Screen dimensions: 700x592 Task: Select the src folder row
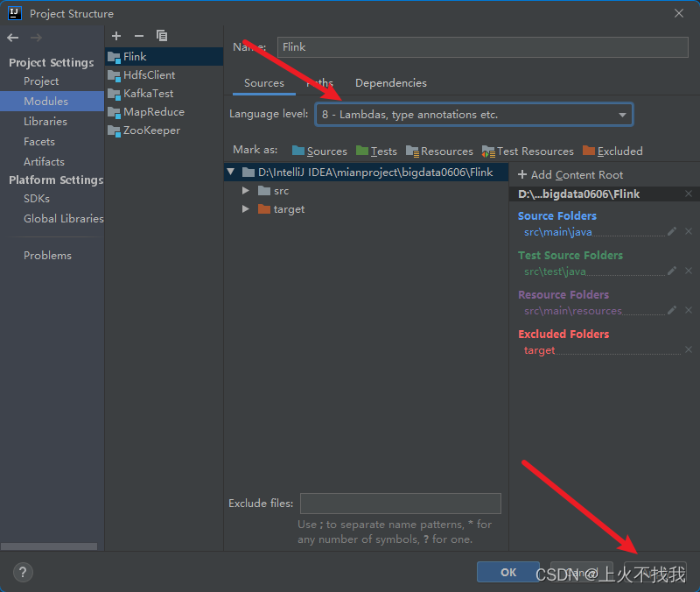(366, 191)
